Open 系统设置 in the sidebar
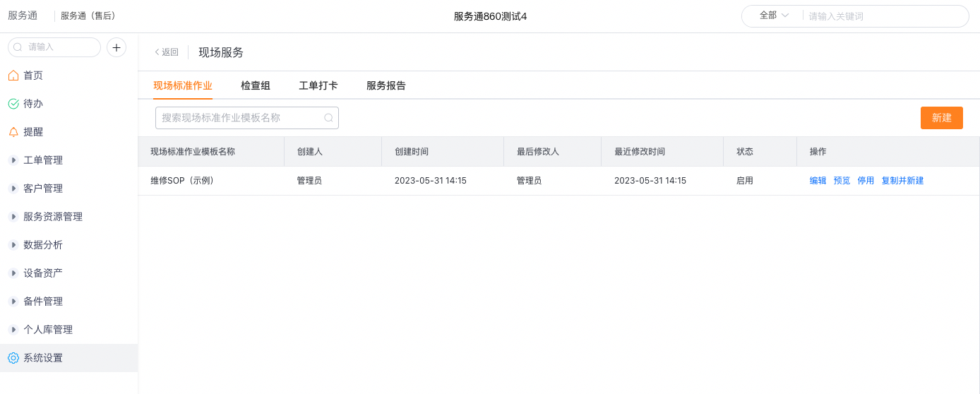Viewport: 980px width, 394px height. pyautogui.click(x=69, y=358)
